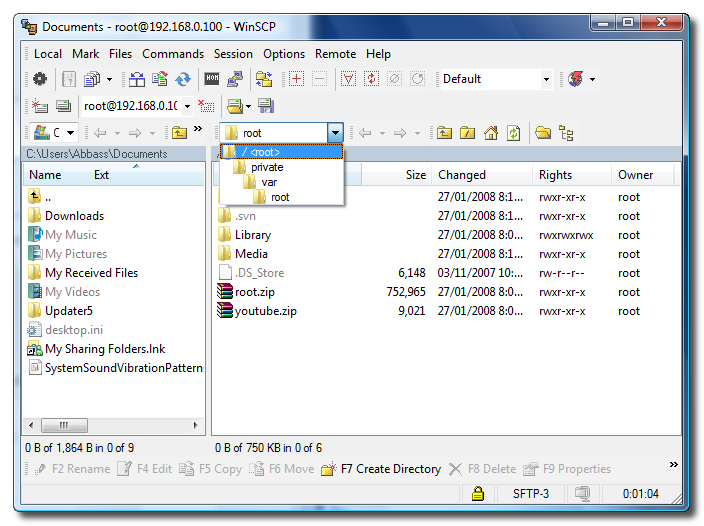Viewport: 704px width, 526px height.
Task: Open the Commands menu
Action: (173, 54)
